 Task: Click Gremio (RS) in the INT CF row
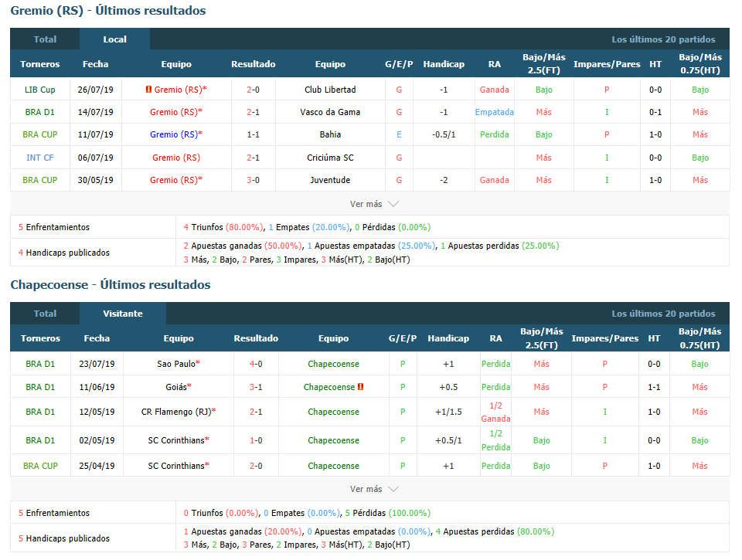pyautogui.click(x=176, y=158)
